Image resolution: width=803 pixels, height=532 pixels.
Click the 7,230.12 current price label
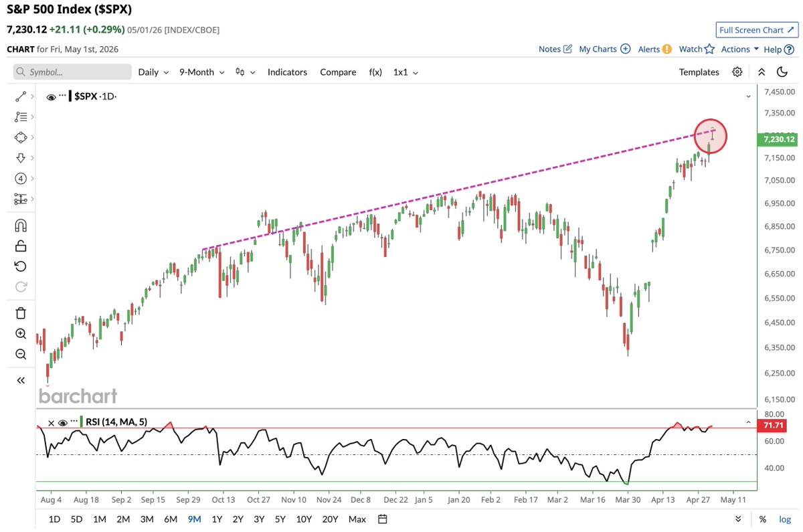pyautogui.click(x=778, y=139)
